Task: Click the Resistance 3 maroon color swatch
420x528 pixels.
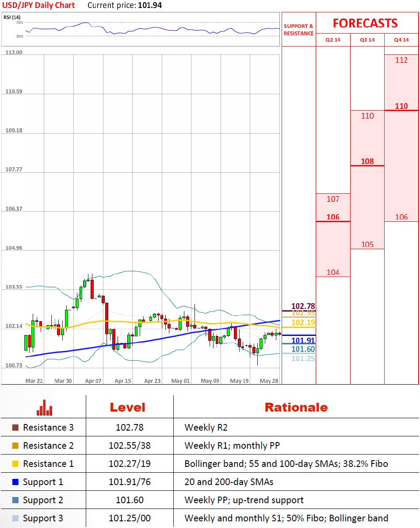Action: tap(15, 428)
